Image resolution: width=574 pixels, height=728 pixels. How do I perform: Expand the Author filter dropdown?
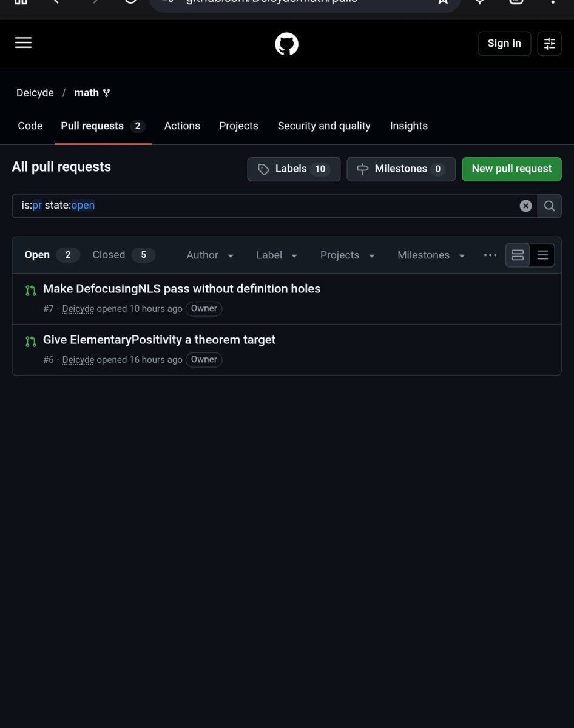point(210,255)
